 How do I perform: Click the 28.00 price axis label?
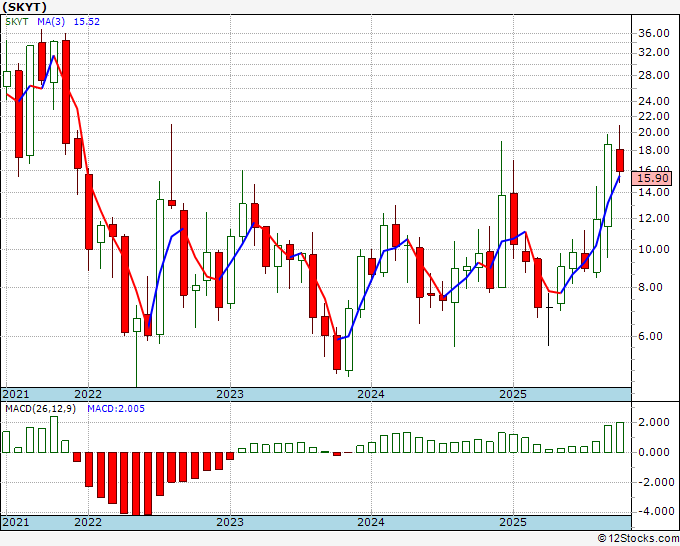654,75
